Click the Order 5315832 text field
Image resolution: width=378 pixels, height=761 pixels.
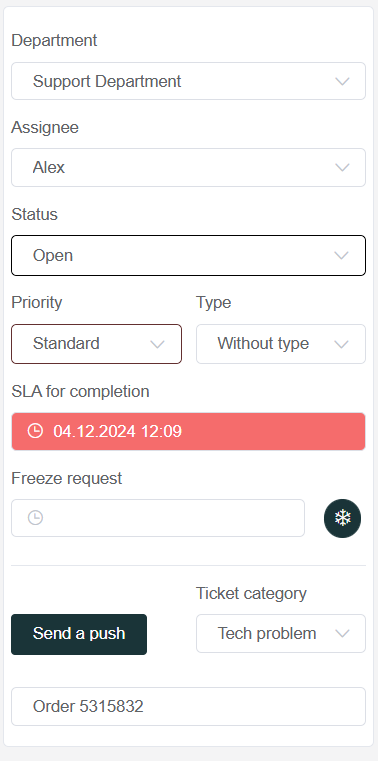[188, 706]
